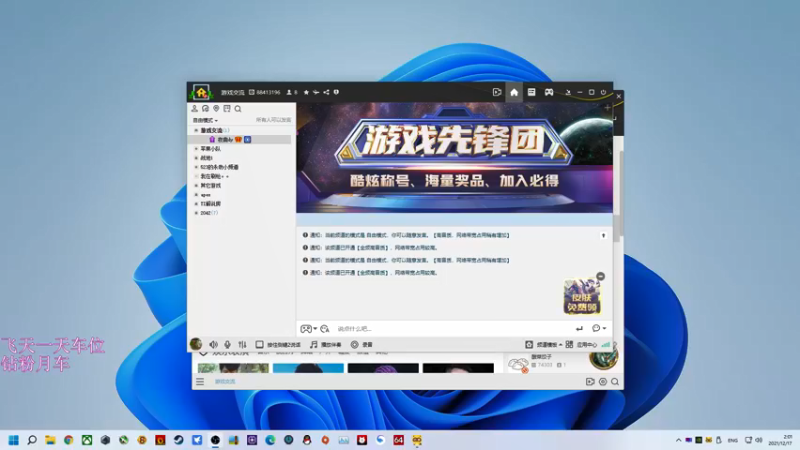Click the channel ID 88413196
Image resolution: width=800 pixels, height=450 pixels.
268,92
